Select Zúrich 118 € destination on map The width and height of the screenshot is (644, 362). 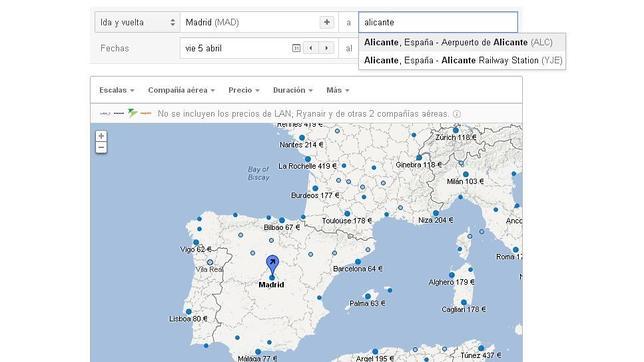click(455, 138)
